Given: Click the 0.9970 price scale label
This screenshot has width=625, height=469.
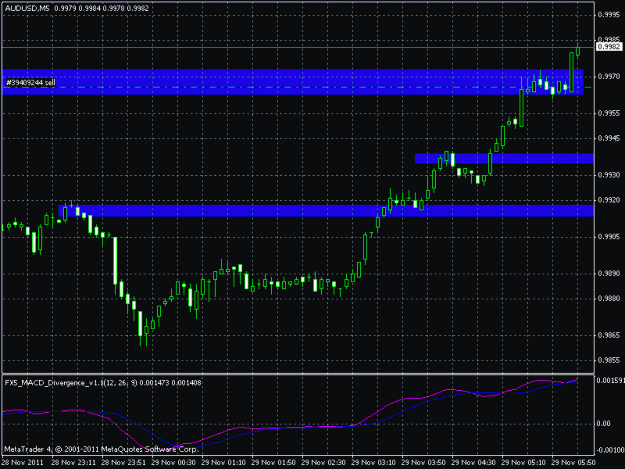Looking at the screenshot, I should (609, 76).
